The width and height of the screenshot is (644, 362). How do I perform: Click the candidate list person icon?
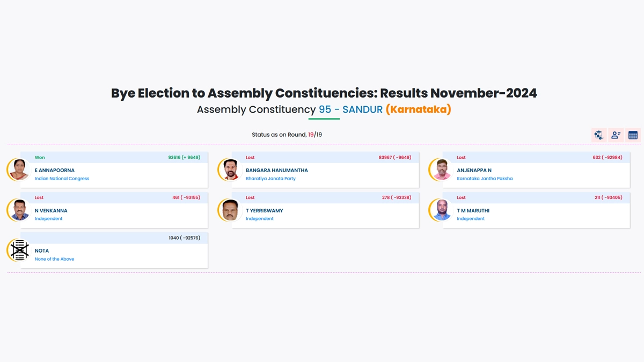(x=616, y=135)
